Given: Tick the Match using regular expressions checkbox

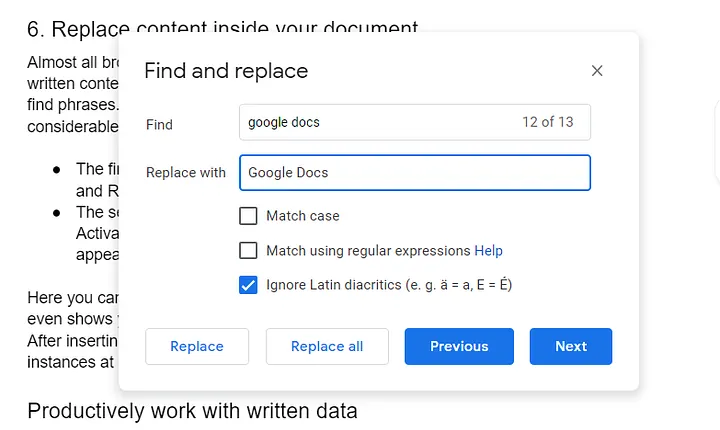Looking at the screenshot, I should (249, 251).
